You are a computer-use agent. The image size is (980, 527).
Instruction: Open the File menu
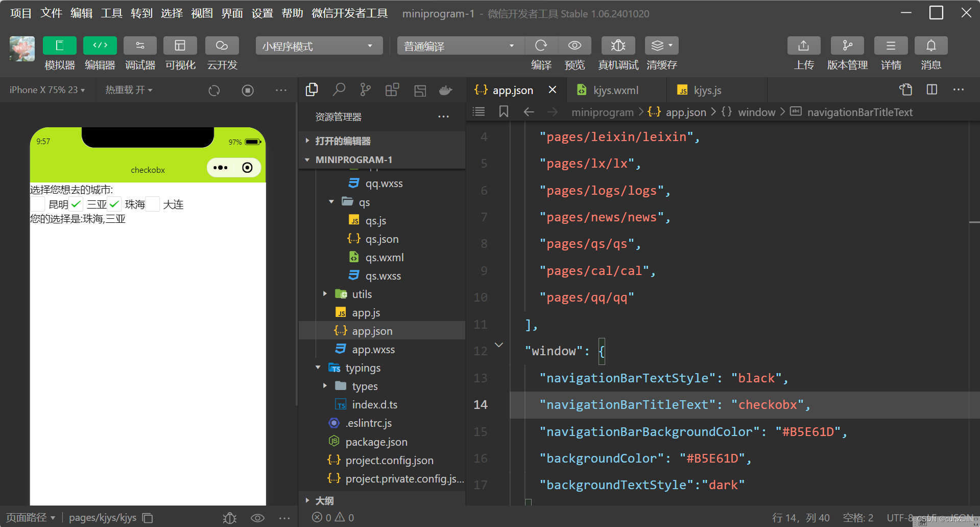pyautogui.click(x=51, y=13)
